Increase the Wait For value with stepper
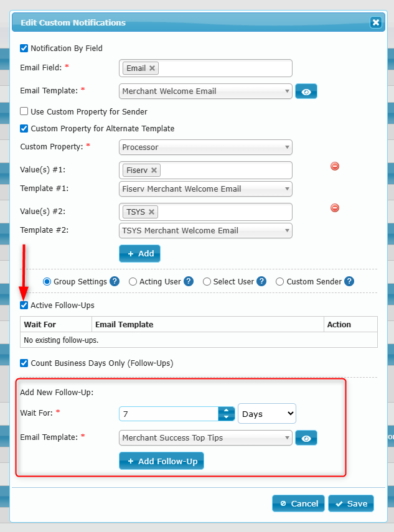Screen dimensions: 394x532 click(x=226, y=411)
